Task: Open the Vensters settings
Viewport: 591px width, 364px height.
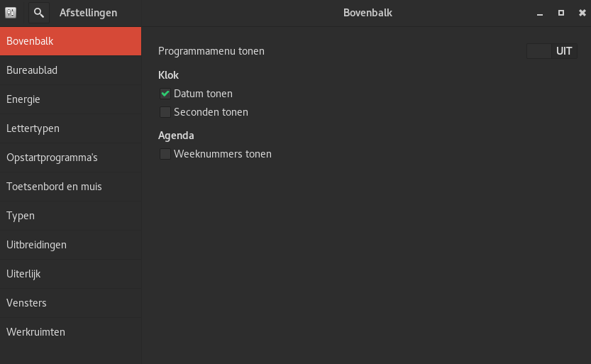Action: pyautogui.click(x=70, y=302)
